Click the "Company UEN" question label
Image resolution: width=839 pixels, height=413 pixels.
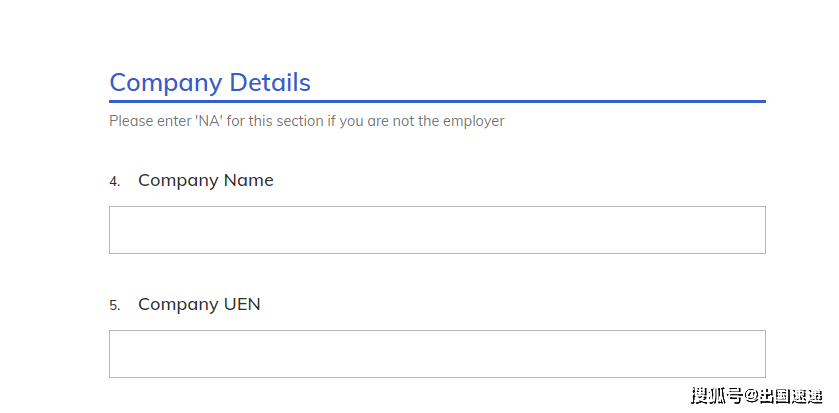coord(199,305)
